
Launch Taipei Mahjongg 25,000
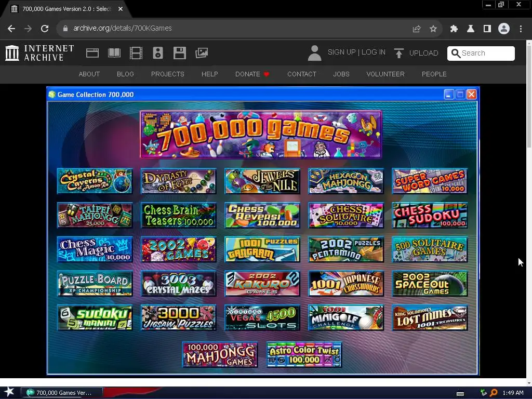(95, 216)
